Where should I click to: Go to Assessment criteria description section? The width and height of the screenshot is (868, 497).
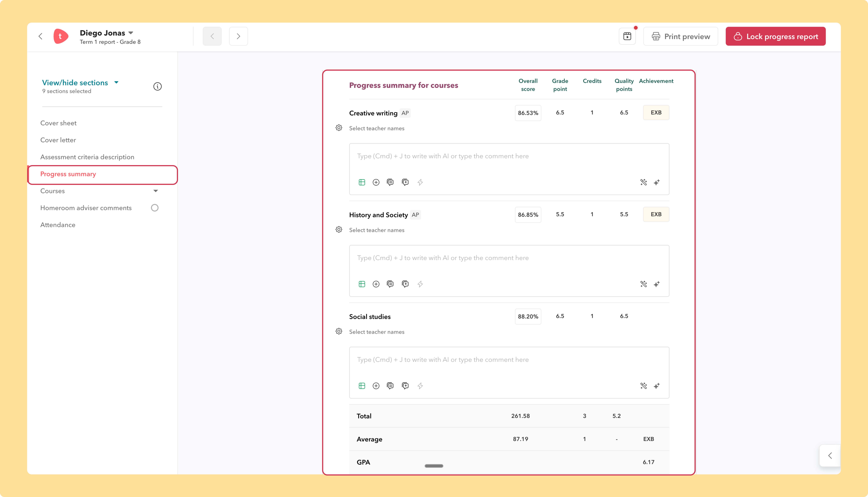coord(87,157)
